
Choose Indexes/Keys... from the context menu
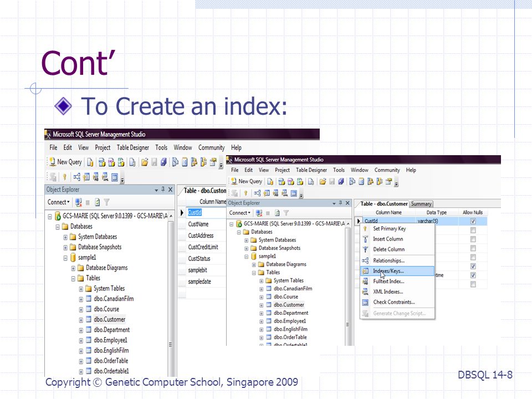(397, 271)
